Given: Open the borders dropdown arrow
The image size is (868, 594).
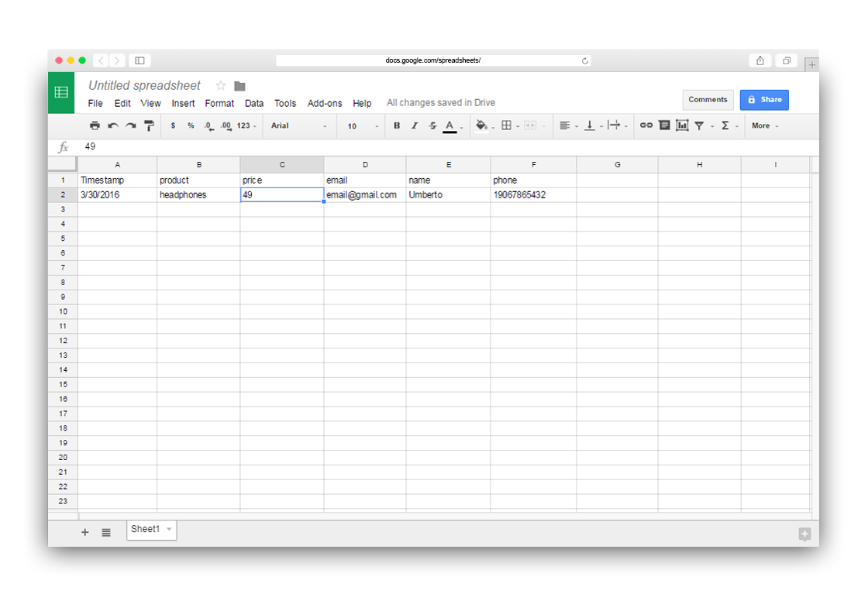Looking at the screenshot, I should [518, 127].
